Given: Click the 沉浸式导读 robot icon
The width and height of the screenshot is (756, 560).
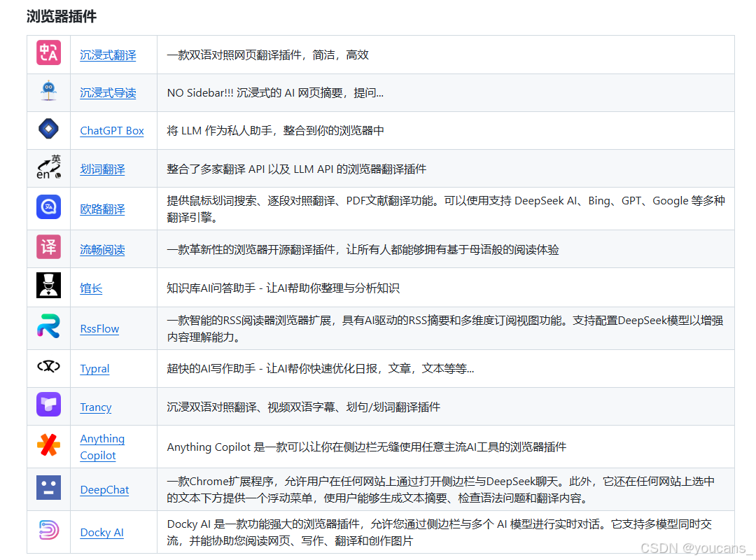Looking at the screenshot, I should (48, 91).
